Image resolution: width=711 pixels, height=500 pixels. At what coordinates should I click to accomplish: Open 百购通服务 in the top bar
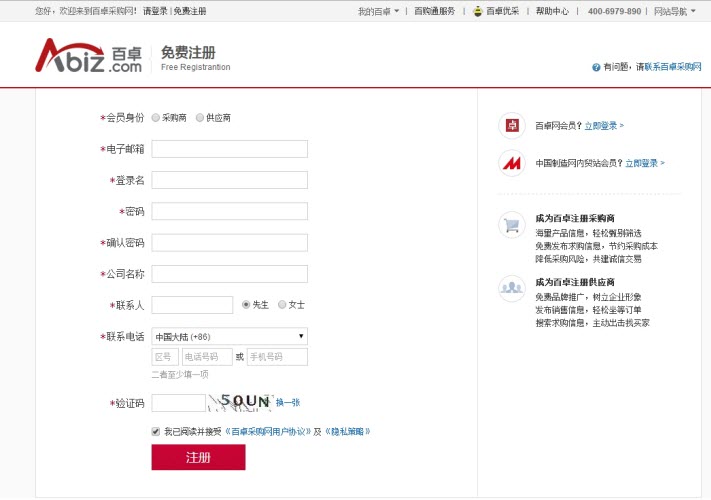[x=434, y=11]
